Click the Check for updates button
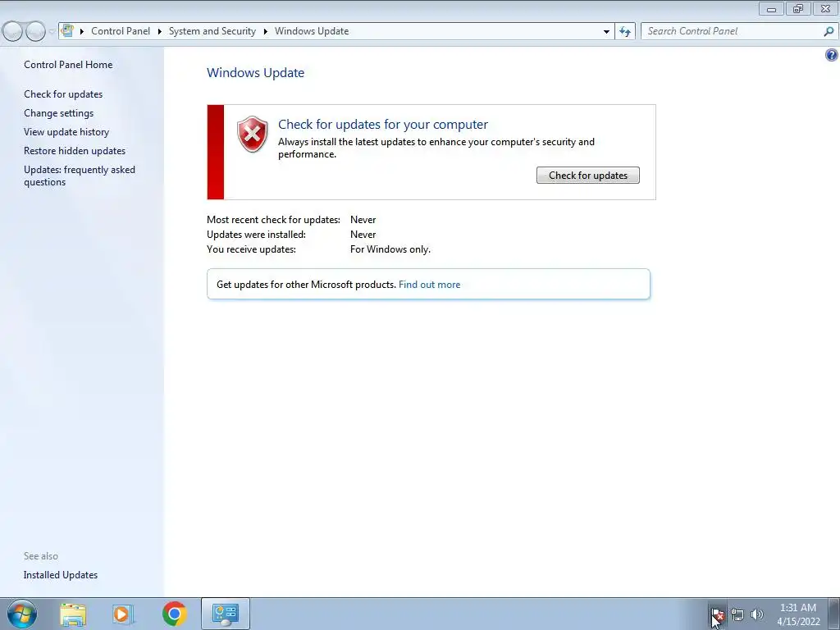The width and height of the screenshot is (840, 630). click(x=587, y=176)
